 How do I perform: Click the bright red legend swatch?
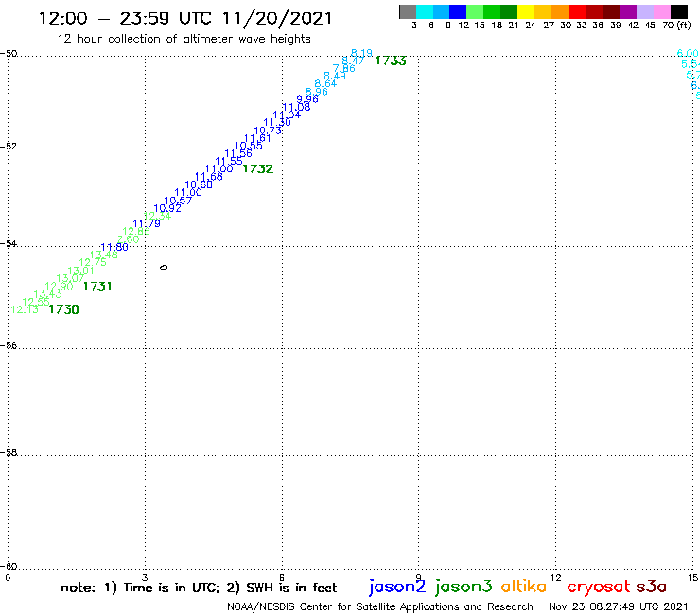577,12
